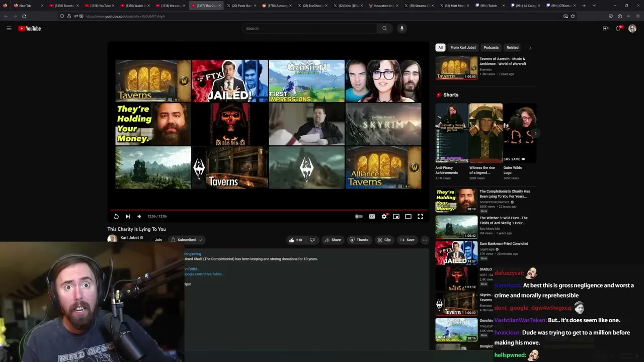Viewport: 644px width, 362px height.
Task: Create a clip with the Clip button
Action: click(x=384, y=240)
